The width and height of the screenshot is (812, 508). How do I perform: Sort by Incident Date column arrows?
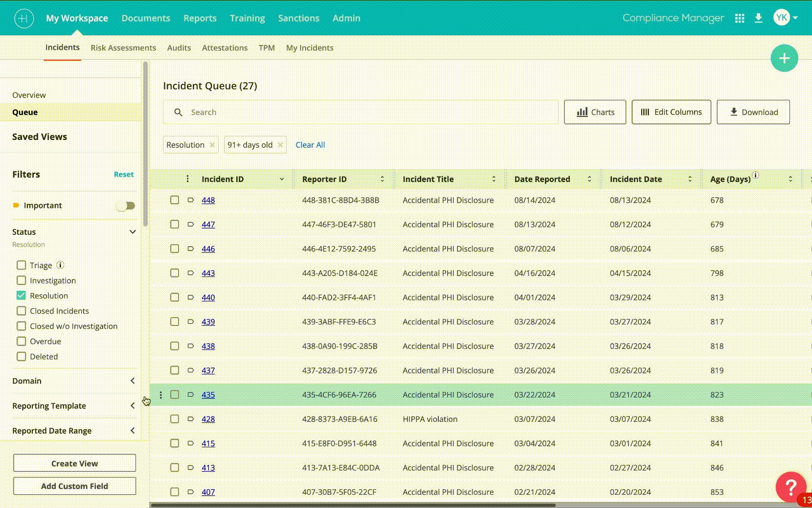coord(690,179)
